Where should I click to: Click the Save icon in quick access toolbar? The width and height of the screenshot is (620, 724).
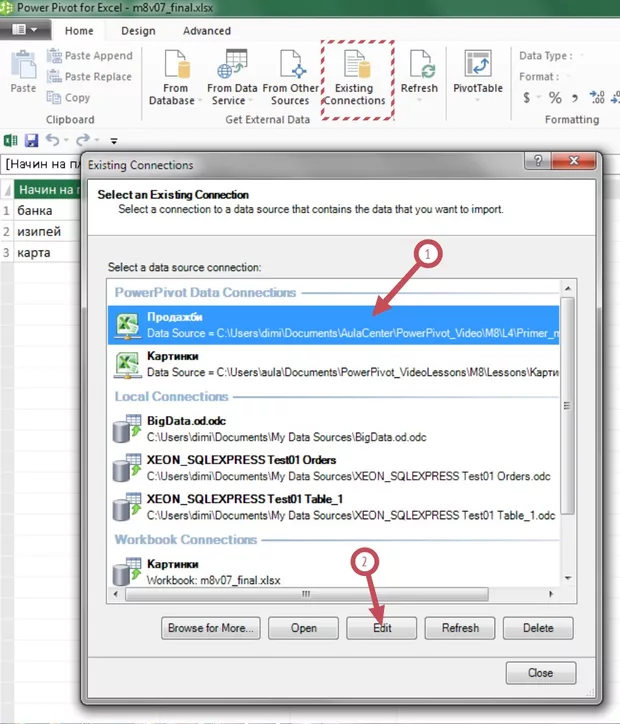(31, 141)
